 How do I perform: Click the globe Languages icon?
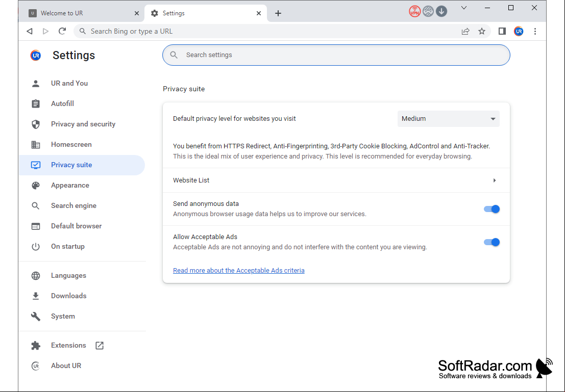36,276
